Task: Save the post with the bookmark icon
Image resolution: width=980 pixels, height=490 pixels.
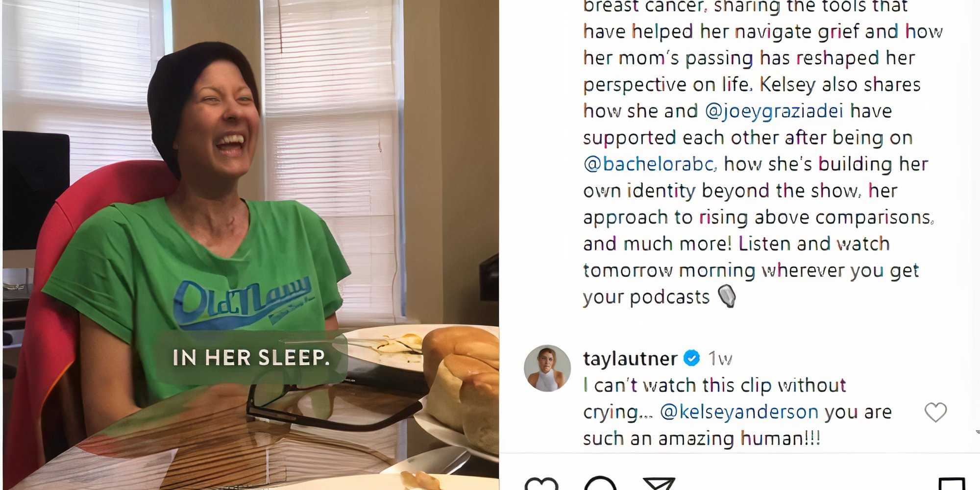Action: 952,484
